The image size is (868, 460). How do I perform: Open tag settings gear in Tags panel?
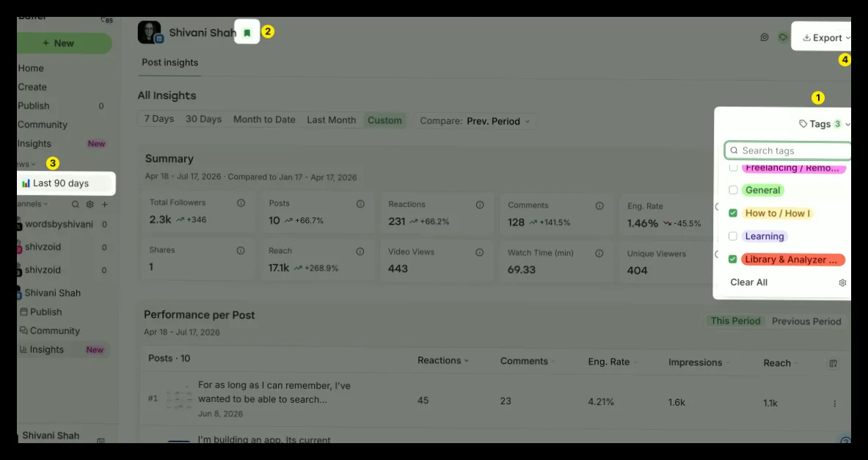[842, 283]
